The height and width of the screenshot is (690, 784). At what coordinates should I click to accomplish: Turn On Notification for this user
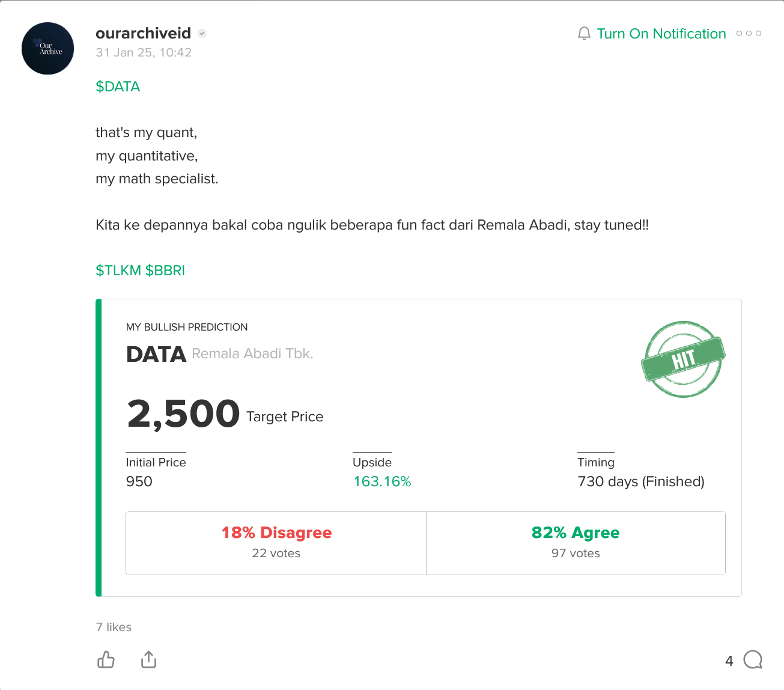tap(661, 34)
